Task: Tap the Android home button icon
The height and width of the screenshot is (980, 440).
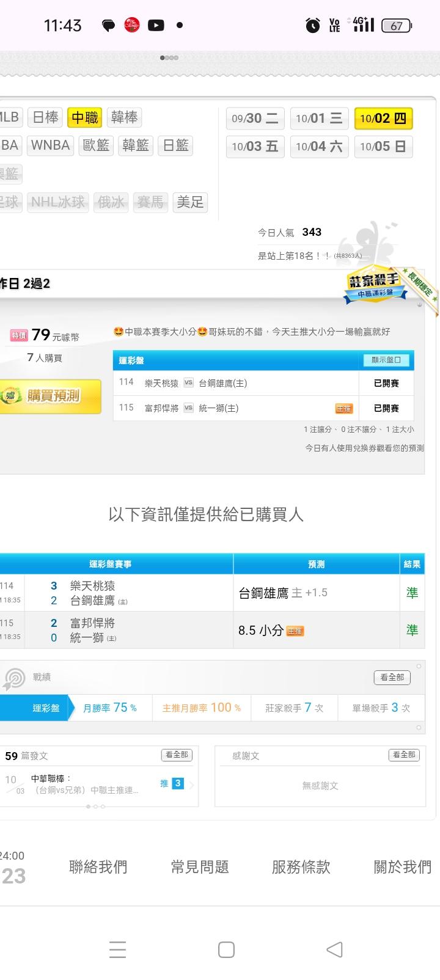Action: click(x=226, y=949)
